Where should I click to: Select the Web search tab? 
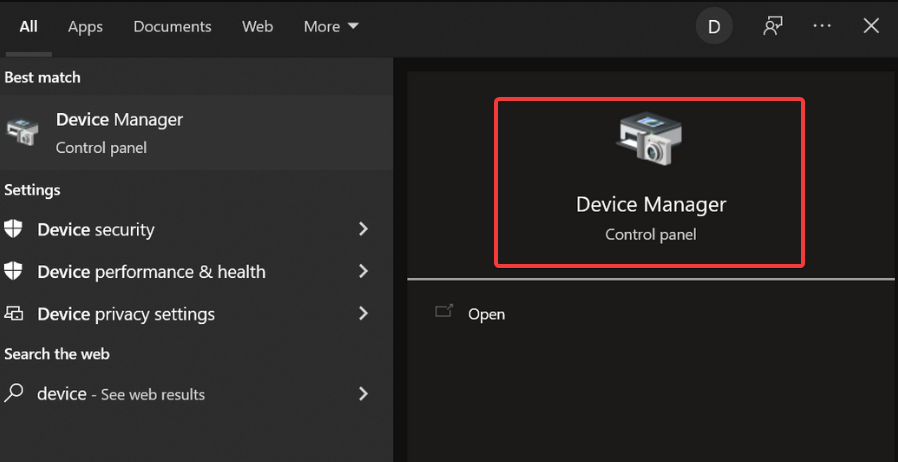click(257, 27)
